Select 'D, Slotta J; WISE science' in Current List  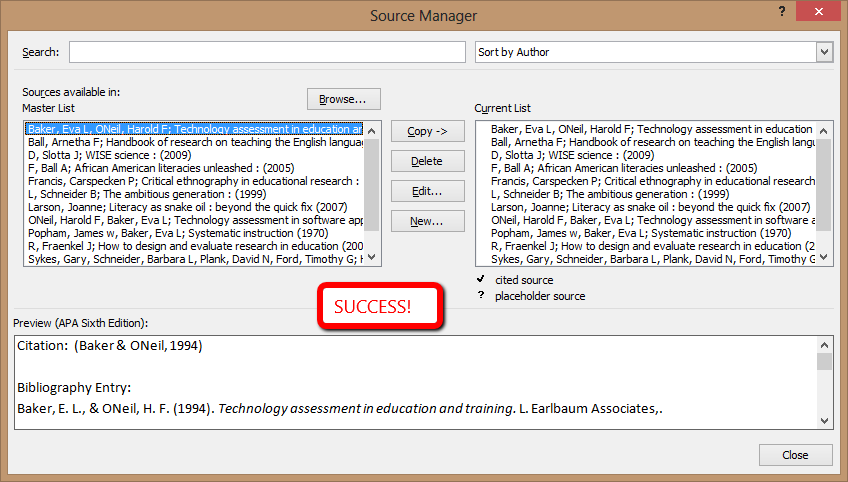coord(573,155)
